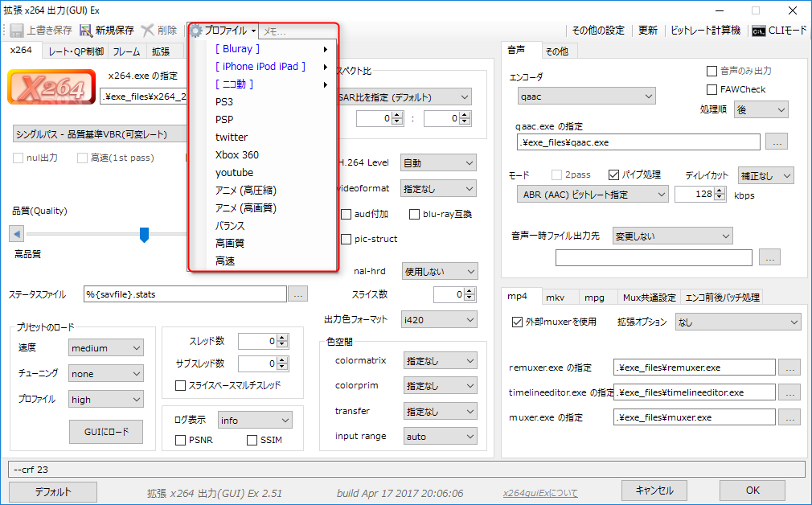Viewport: 812px width, 505px height.
Task: Open H.264 Level dropdown
Action: [439, 163]
